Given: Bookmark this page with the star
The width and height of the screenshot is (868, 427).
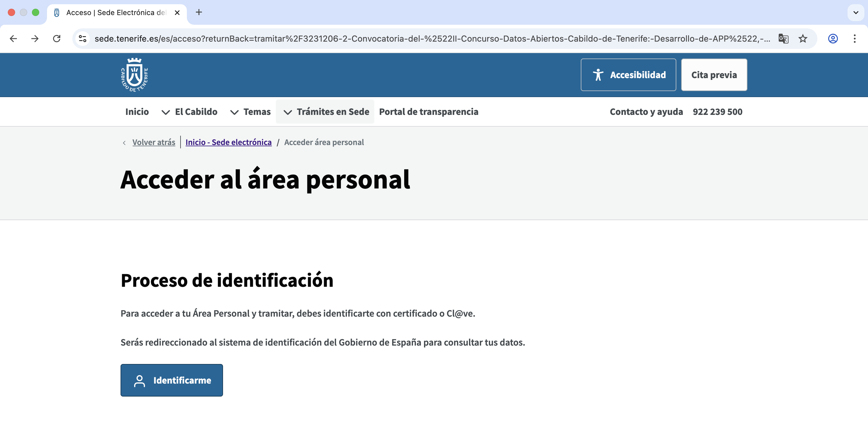Looking at the screenshot, I should point(803,38).
